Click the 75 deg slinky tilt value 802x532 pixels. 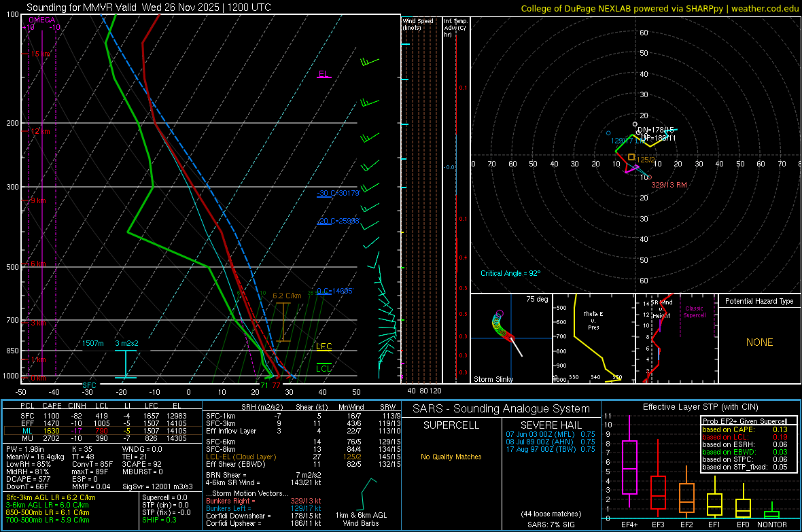(537, 299)
